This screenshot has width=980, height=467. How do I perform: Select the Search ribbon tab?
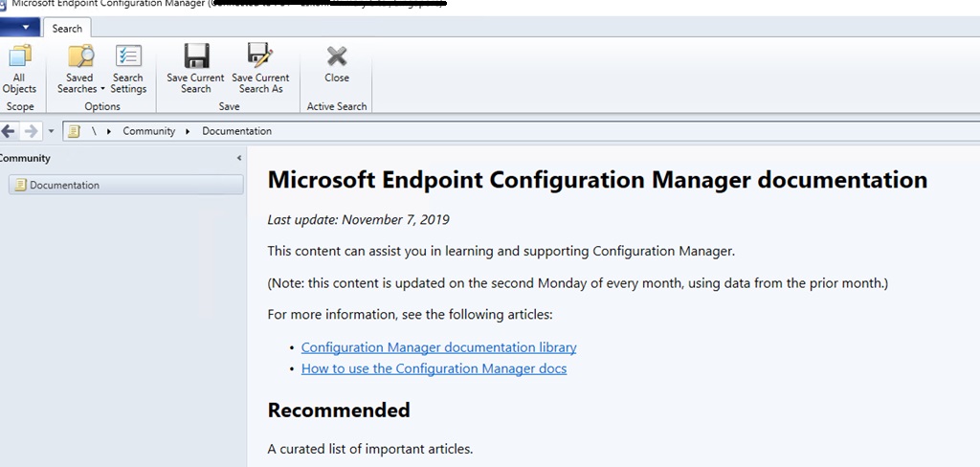pyautogui.click(x=67, y=29)
